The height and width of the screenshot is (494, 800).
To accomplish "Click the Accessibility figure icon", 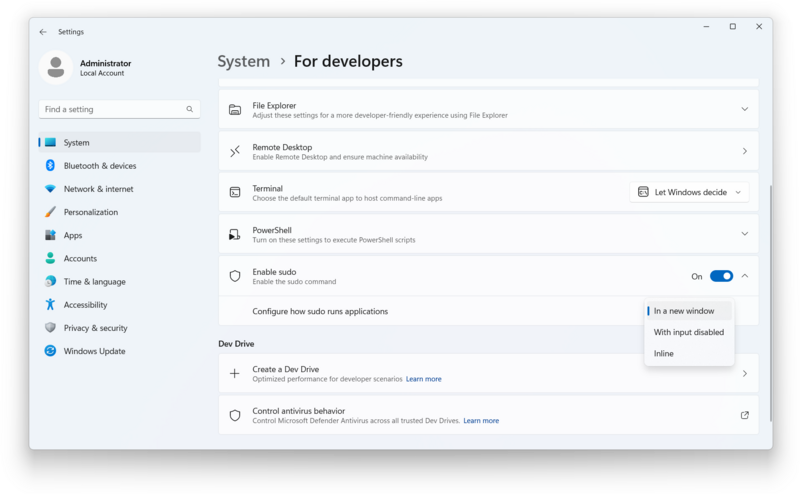I will 50,305.
